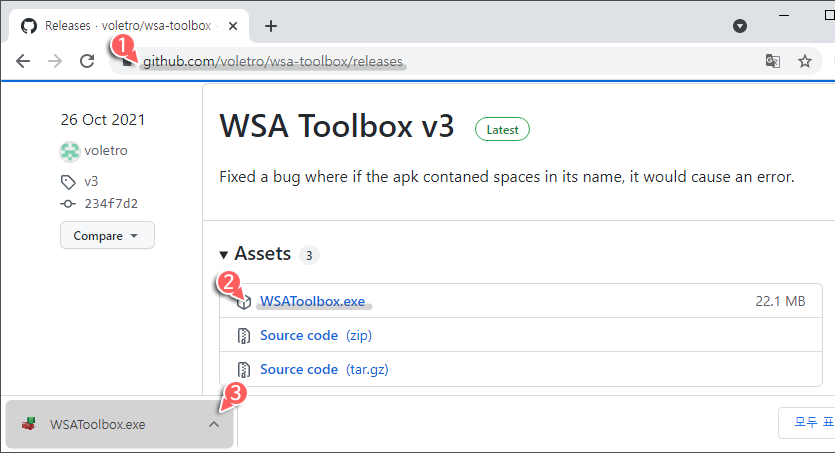Click the Assets count badge 3
835x453 pixels.
(x=309, y=256)
